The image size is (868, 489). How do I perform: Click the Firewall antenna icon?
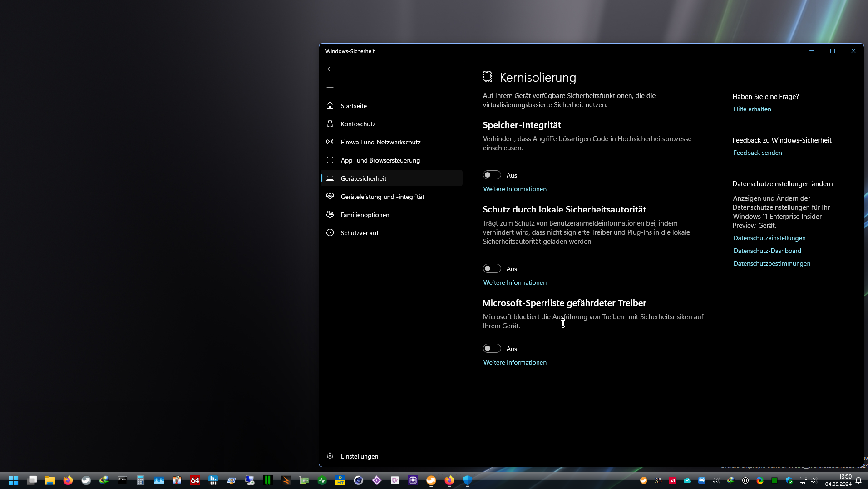[330, 142]
